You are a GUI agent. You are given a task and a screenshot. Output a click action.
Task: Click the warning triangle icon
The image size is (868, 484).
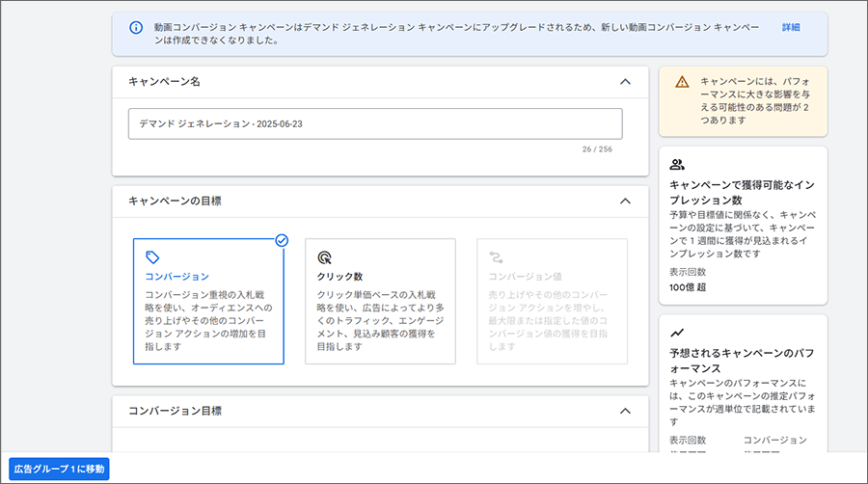(682, 82)
